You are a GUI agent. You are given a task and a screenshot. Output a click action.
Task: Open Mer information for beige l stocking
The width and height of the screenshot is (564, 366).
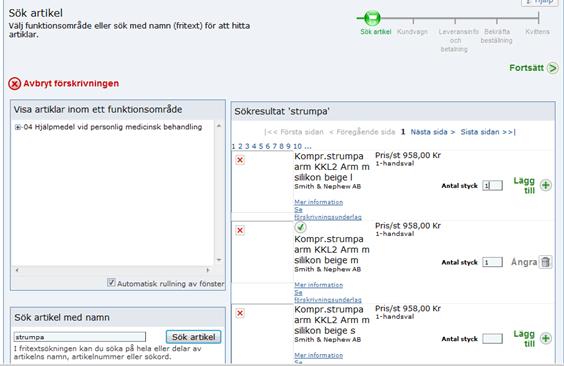click(x=318, y=202)
